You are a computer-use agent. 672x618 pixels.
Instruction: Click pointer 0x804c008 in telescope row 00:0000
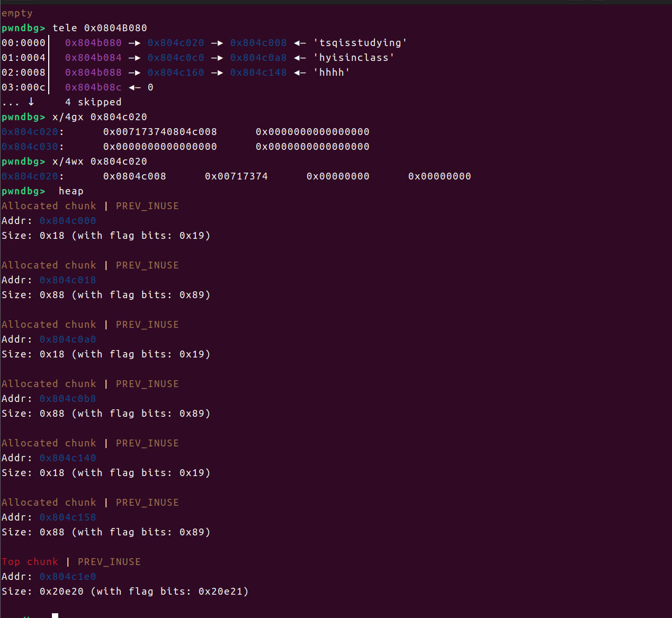tap(258, 43)
